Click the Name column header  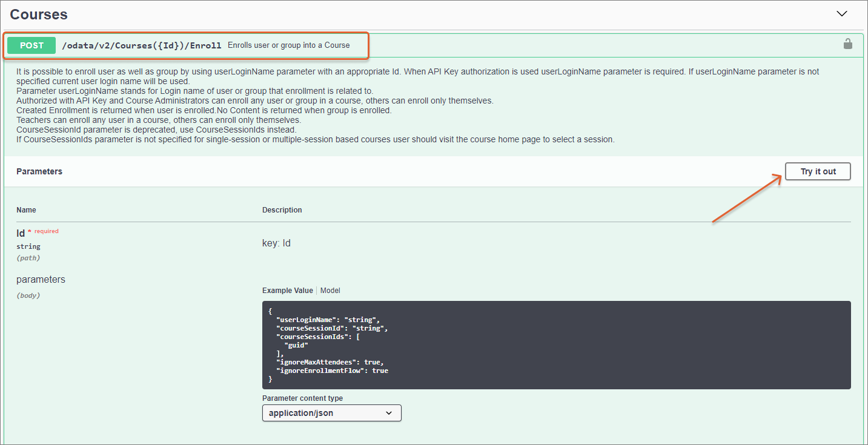(26, 210)
